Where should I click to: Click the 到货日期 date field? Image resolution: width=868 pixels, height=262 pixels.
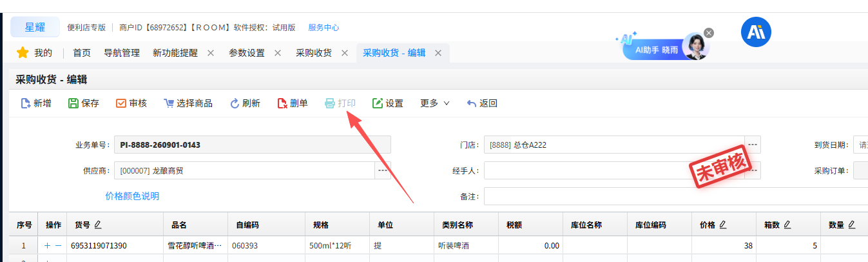pyautogui.click(x=860, y=145)
